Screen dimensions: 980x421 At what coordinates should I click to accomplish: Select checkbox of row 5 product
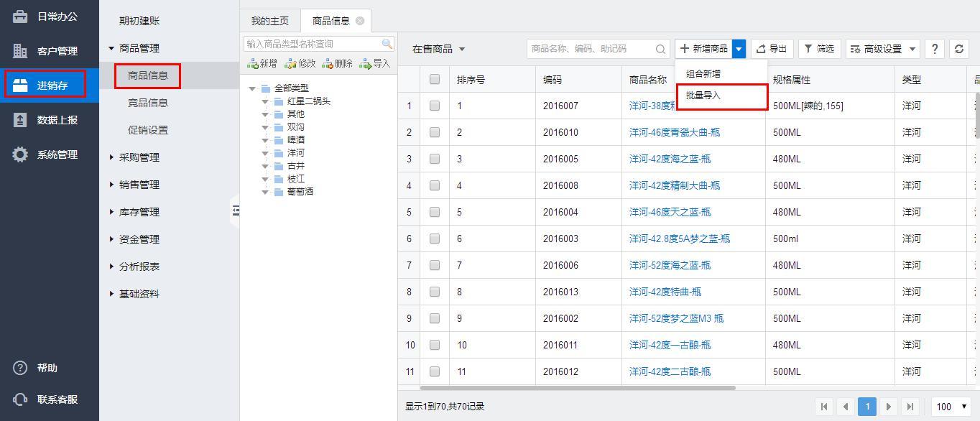(435, 212)
